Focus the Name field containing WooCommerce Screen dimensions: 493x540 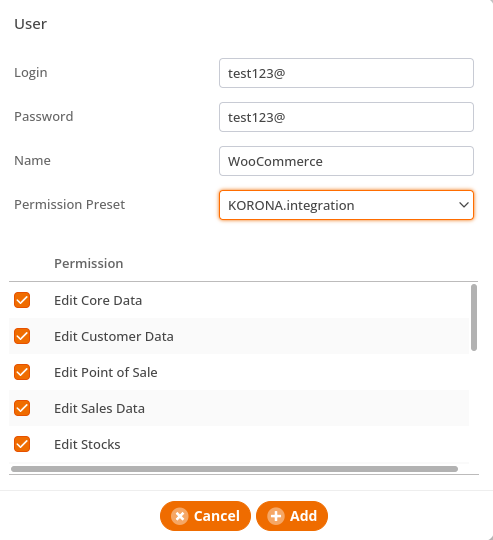(346, 161)
